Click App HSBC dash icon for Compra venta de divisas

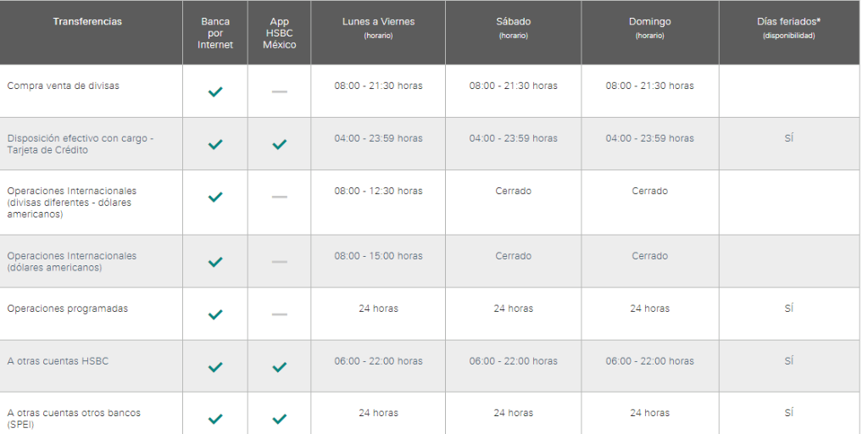[x=280, y=92]
